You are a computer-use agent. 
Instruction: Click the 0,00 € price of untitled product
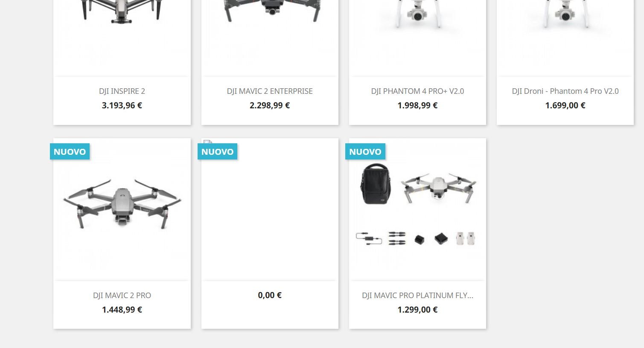(x=270, y=295)
